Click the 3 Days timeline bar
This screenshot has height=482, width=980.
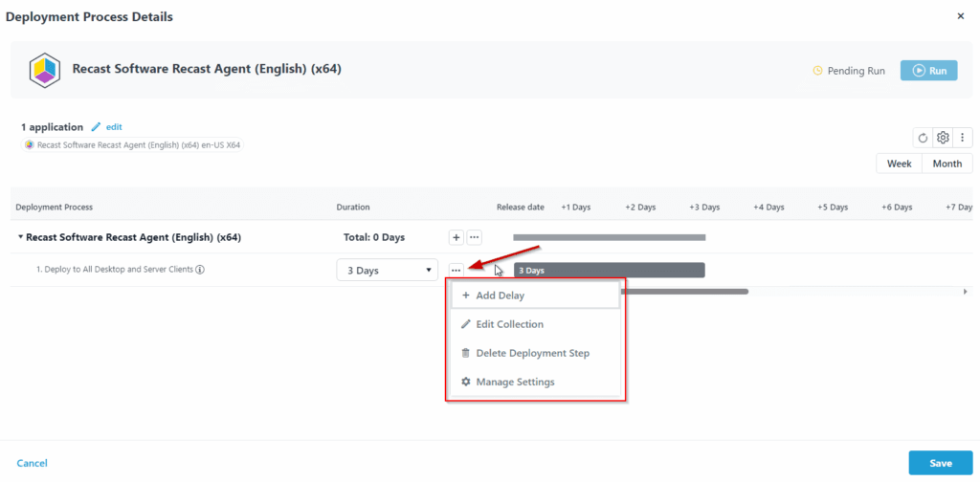pyautogui.click(x=609, y=271)
